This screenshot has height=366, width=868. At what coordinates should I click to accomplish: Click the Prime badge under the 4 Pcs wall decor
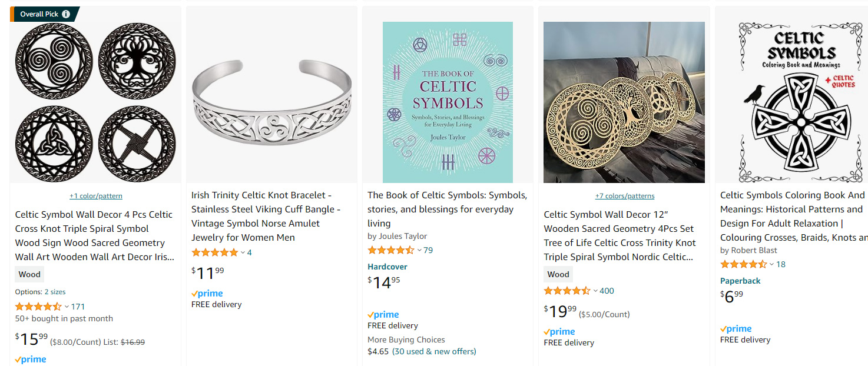pos(30,359)
